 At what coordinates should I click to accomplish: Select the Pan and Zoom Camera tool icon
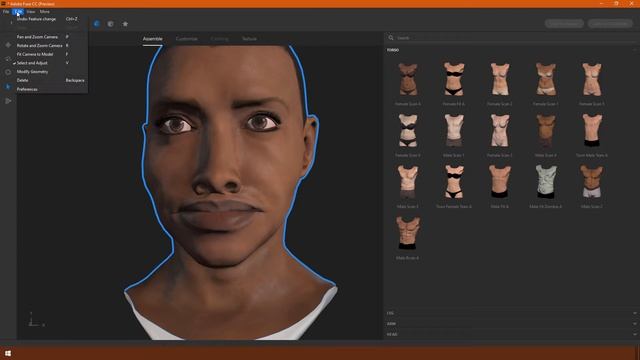(x=8, y=45)
